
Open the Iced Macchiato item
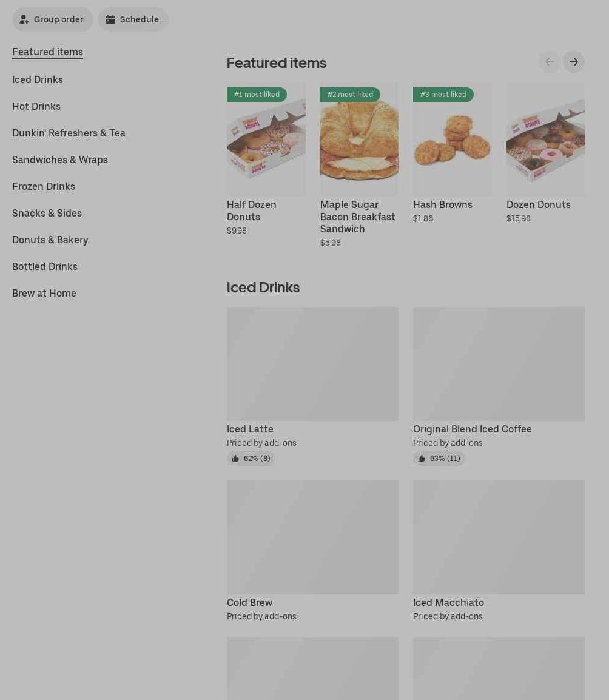pos(499,551)
